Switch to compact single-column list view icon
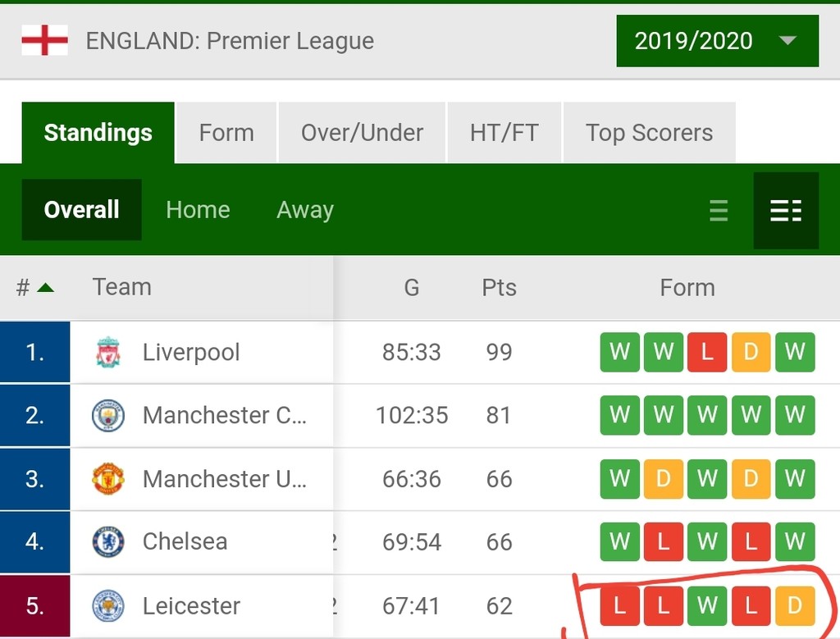The width and height of the screenshot is (840, 639). 719,211
